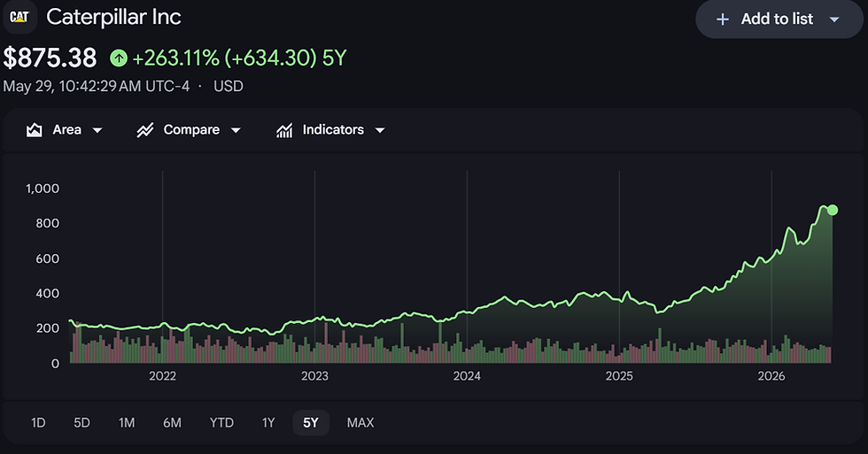
Task: Click the 2022 x-axis label
Action: coord(163,376)
